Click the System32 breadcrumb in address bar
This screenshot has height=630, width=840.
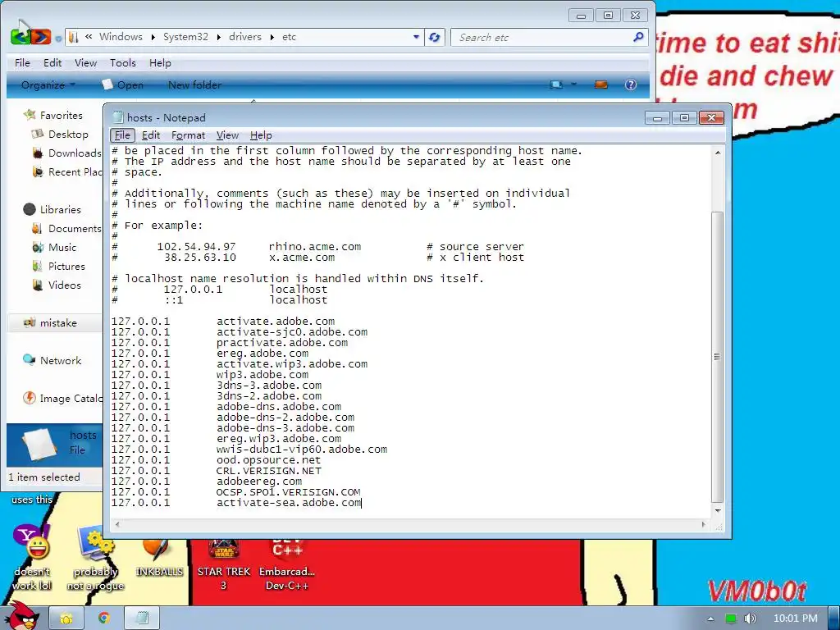185,37
